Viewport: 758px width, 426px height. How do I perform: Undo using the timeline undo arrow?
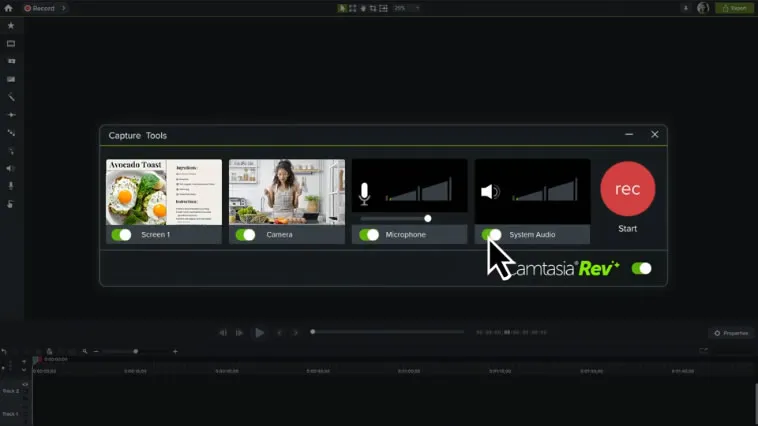(x=4, y=352)
